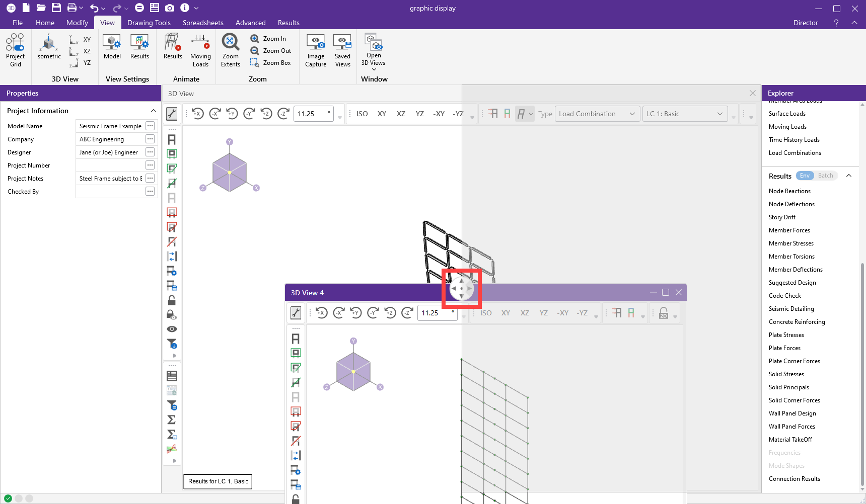
Task: Click the Project Grid icon
Action: 15,50
